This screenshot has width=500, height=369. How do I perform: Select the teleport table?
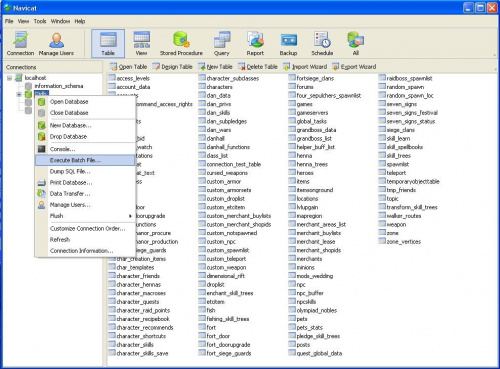[x=392, y=173]
